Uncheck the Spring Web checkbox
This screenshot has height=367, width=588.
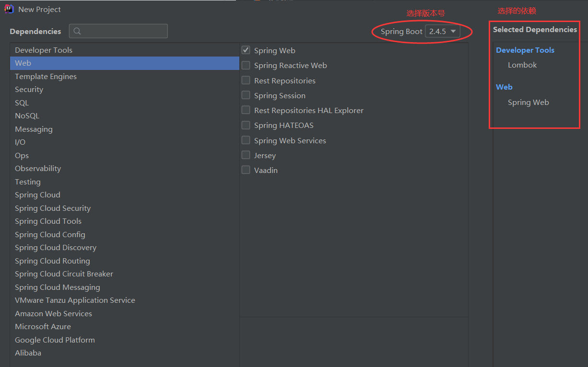(246, 50)
